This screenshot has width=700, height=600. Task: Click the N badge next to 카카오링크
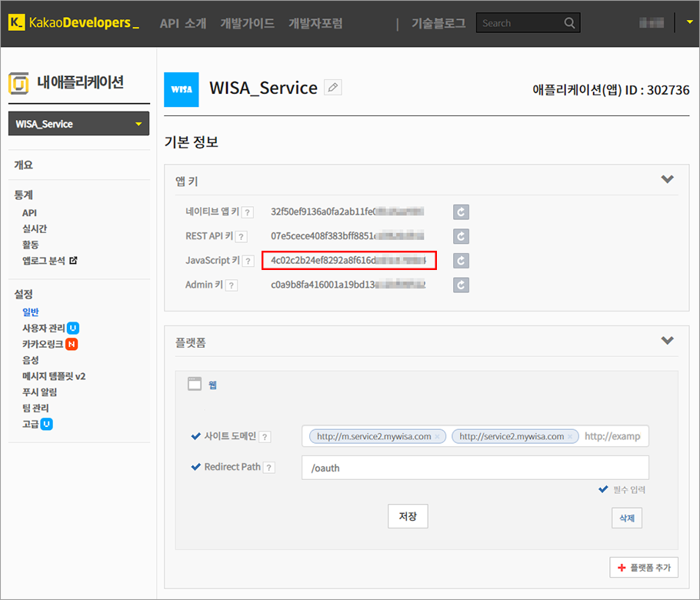[x=72, y=344]
